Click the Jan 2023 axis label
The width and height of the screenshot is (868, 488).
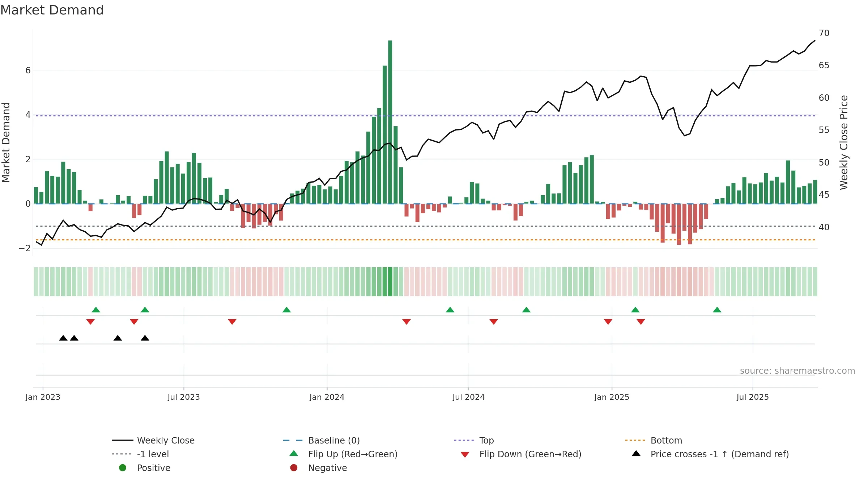pyautogui.click(x=43, y=397)
